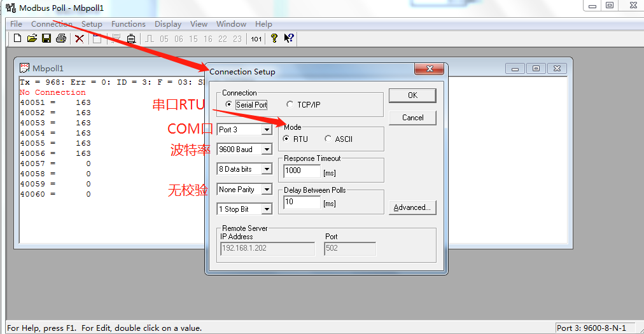Click function 05 toolbar button
Image resolution: width=644 pixels, height=334 pixels.
click(164, 39)
